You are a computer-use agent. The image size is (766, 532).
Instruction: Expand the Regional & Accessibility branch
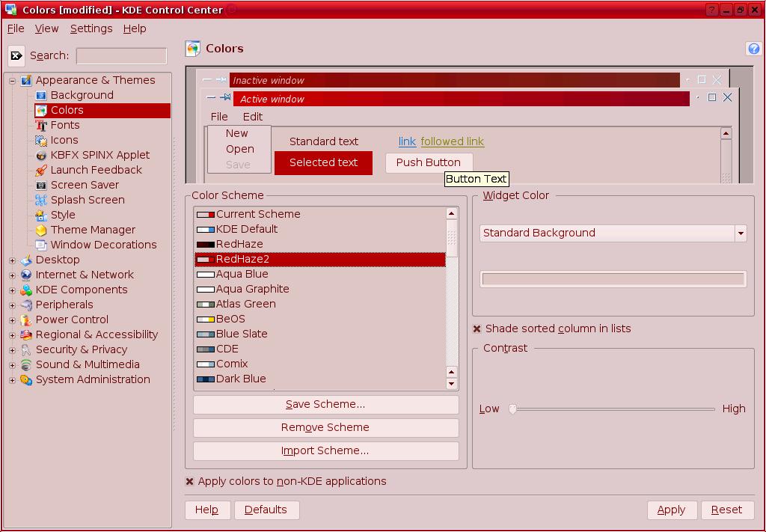(12, 336)
